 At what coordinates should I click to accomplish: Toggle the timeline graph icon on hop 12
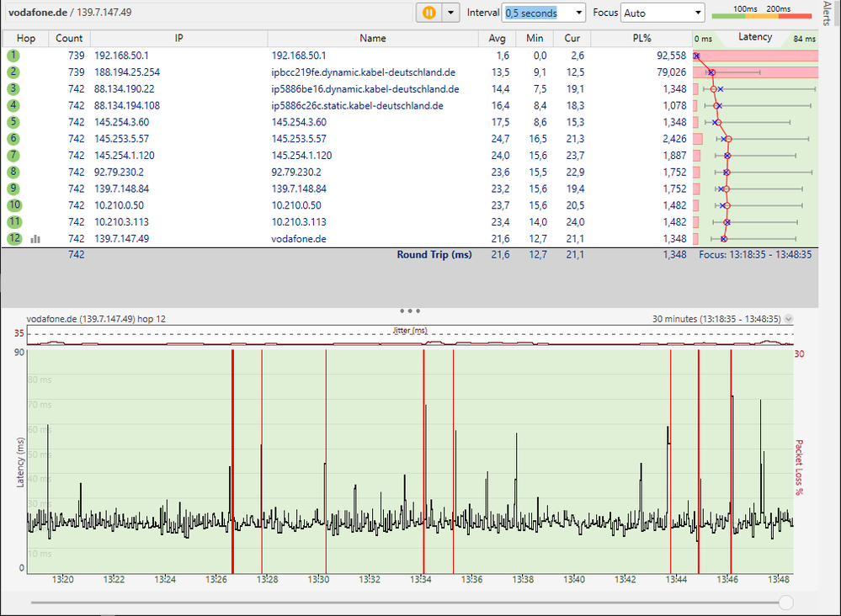point(35,239)
